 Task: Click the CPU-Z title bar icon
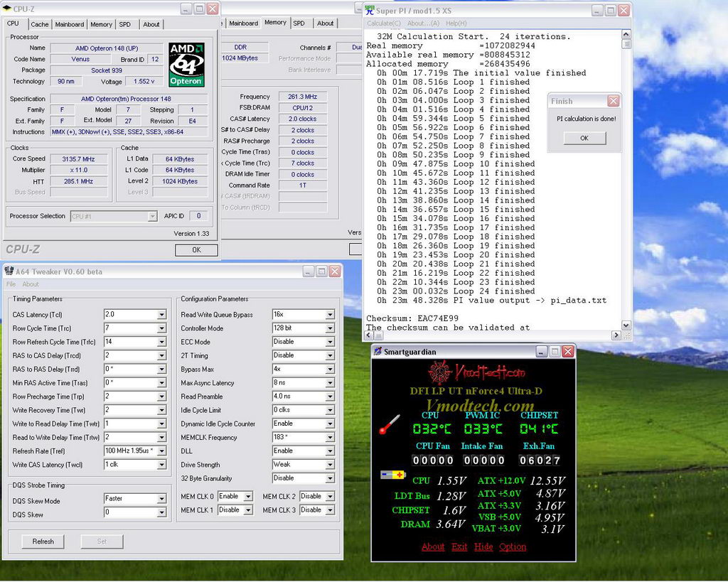pos(7,9)
